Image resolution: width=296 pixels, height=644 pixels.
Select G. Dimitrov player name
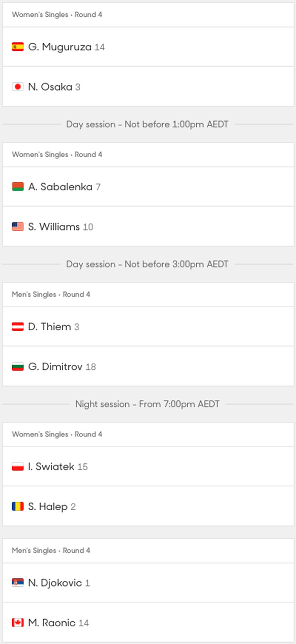coord(55,367)
